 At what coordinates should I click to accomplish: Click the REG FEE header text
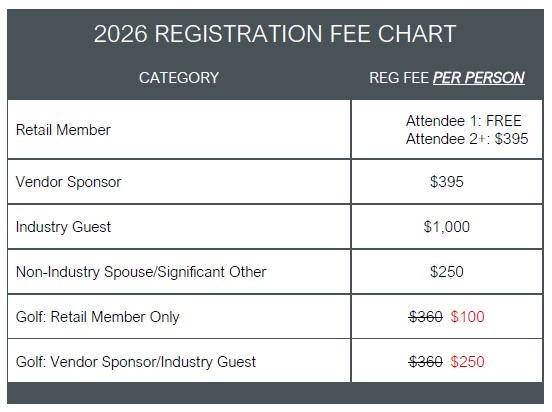[399, 78]
